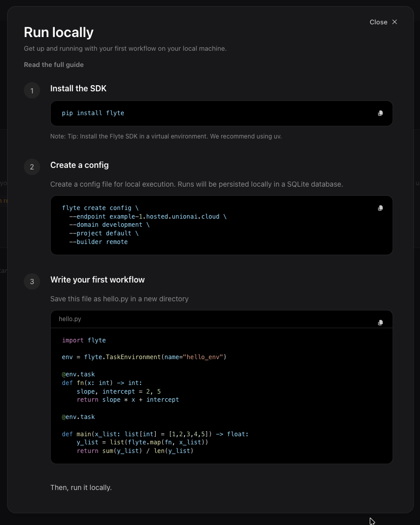Click the hello.py file name label
Screen dimensions: 420x525
(70, 319)
